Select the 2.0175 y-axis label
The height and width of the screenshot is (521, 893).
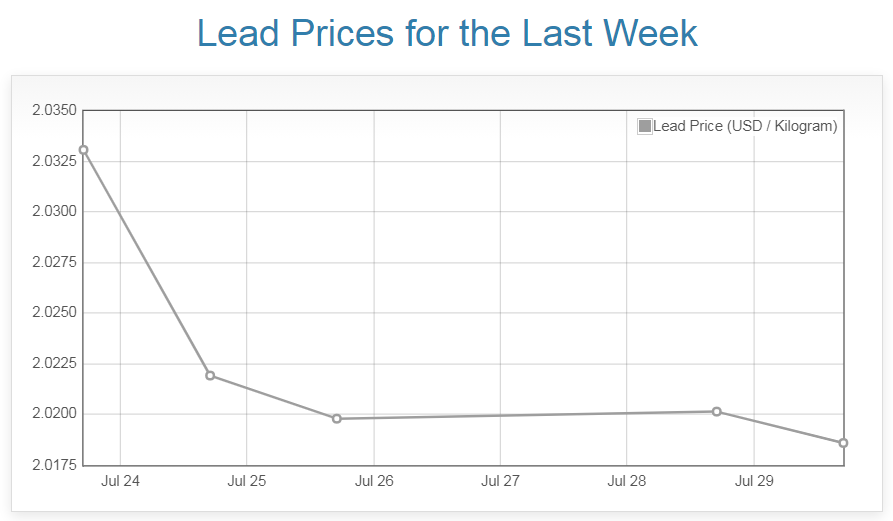(54, 464)
